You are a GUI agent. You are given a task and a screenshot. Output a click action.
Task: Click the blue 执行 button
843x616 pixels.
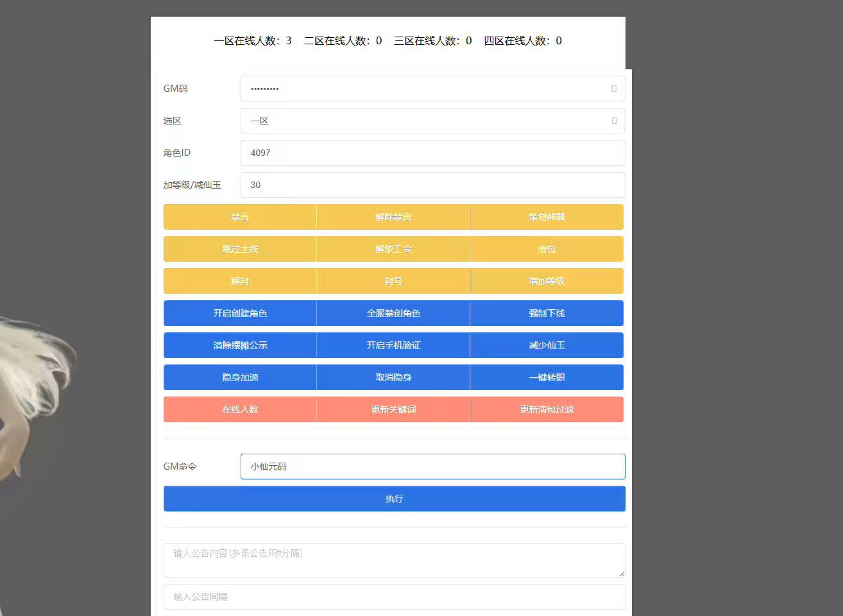click(x=394, y=499)
